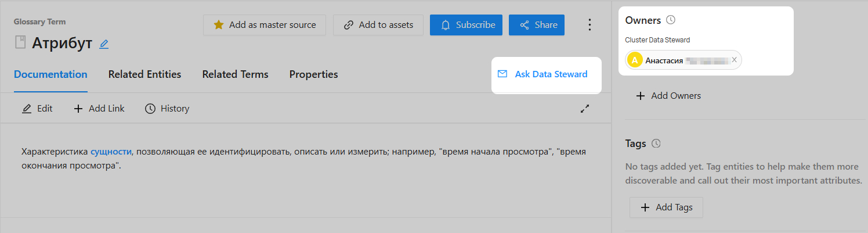Screen dimensions: 868x233
Task: Go to the Properties tab
Action: tap(313, 74)
